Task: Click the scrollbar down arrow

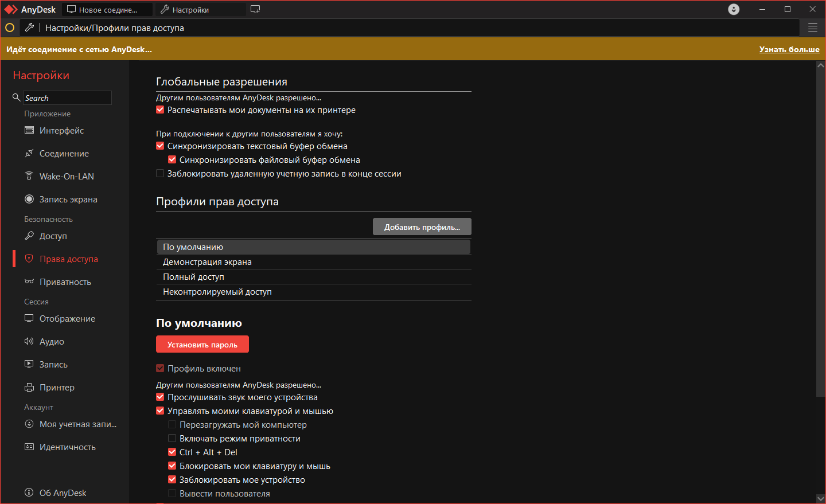Action: click(821, 498)
